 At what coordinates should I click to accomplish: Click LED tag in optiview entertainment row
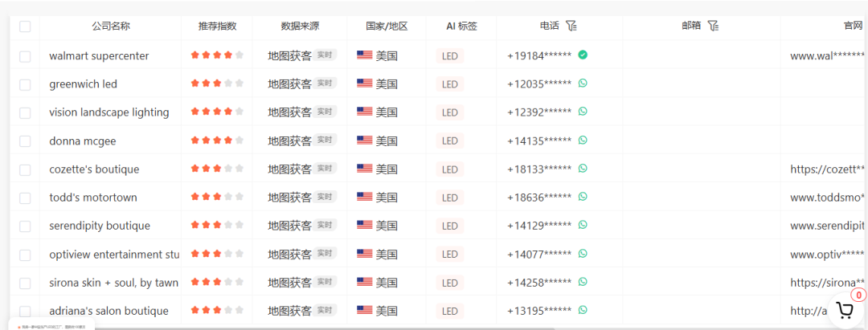(x=449, y=255)
